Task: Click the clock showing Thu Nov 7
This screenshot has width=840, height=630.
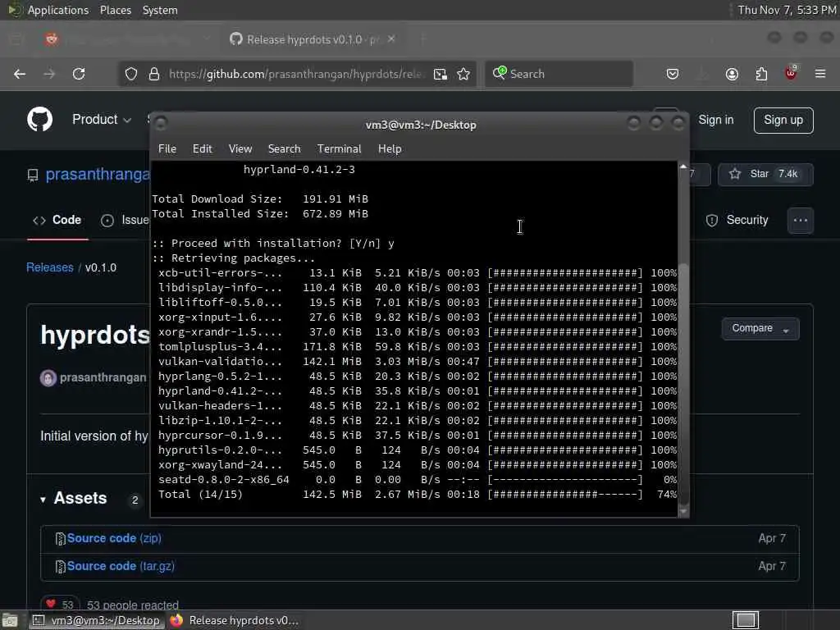Action: click(x=787, y=10)
